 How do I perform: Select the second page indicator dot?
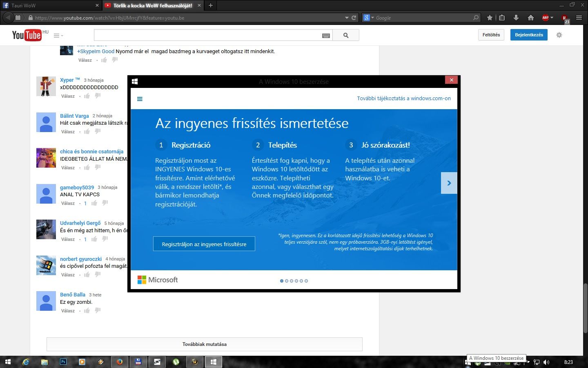(x=287, y=281)
